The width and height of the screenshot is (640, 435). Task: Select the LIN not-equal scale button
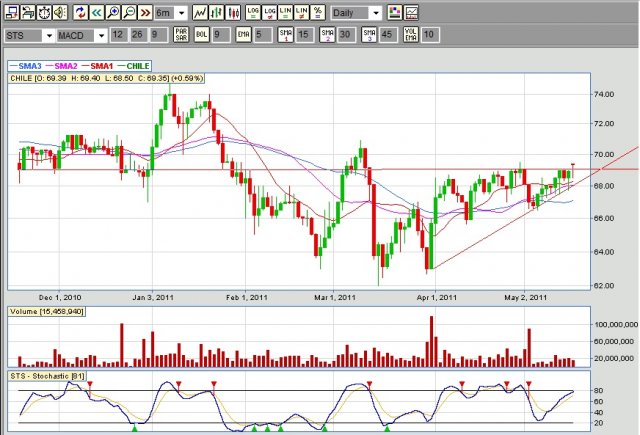[x=301, y=13]
